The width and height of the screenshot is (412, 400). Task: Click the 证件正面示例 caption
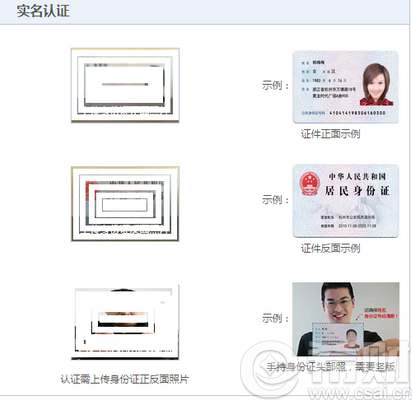[x=330, y=134]
